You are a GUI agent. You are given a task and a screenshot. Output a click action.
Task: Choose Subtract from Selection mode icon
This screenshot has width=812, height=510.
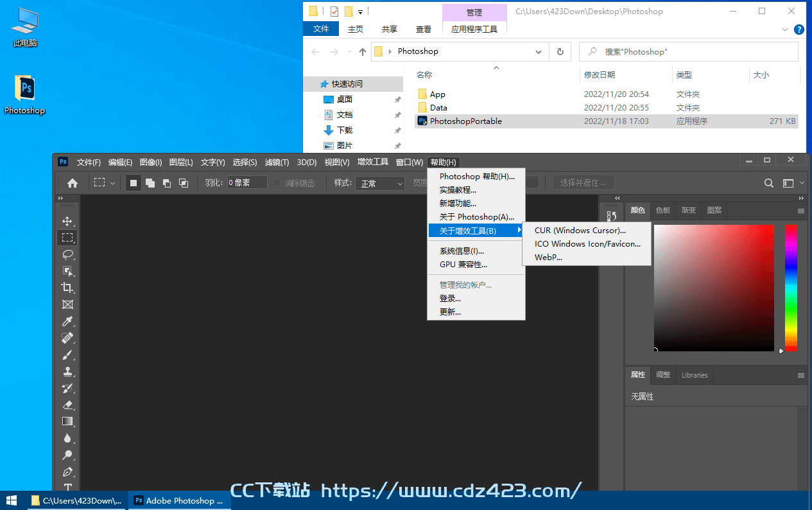click(x=167, y=183)
